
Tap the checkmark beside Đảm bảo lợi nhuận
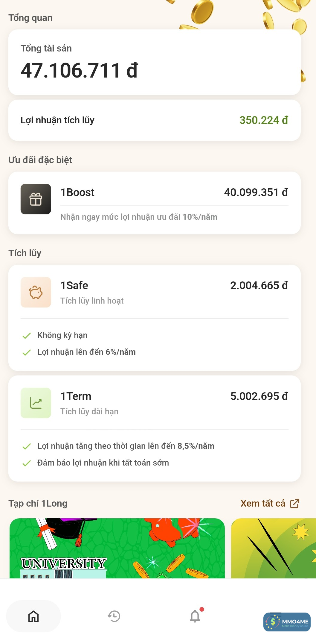coord(27,463)
